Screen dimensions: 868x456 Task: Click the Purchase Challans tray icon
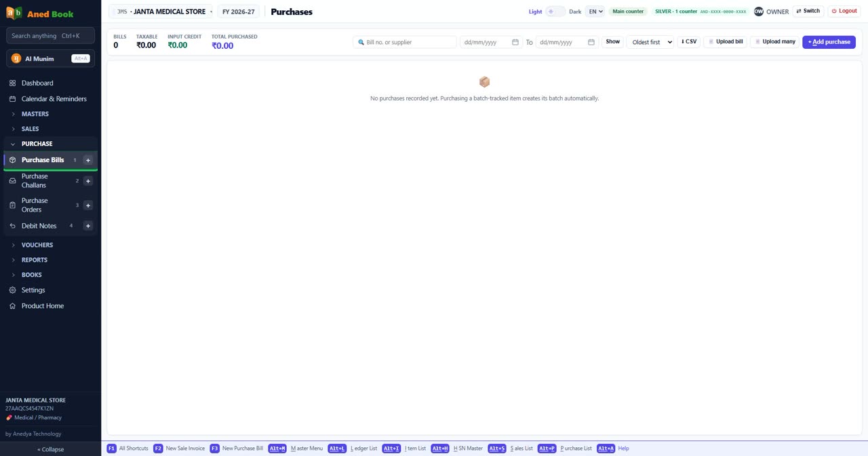(x=12, y=181)
